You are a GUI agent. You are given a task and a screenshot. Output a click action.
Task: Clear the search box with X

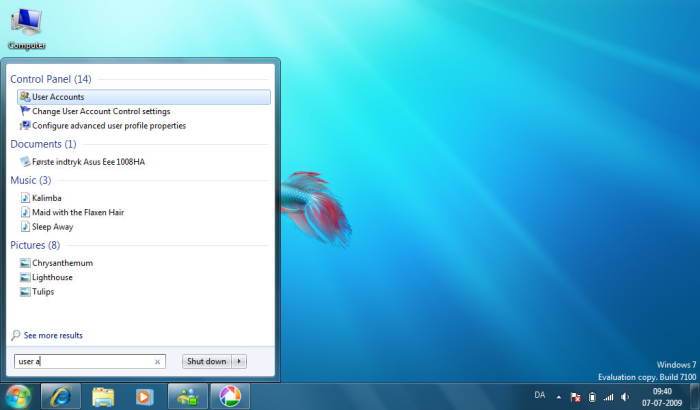point(157,362)
